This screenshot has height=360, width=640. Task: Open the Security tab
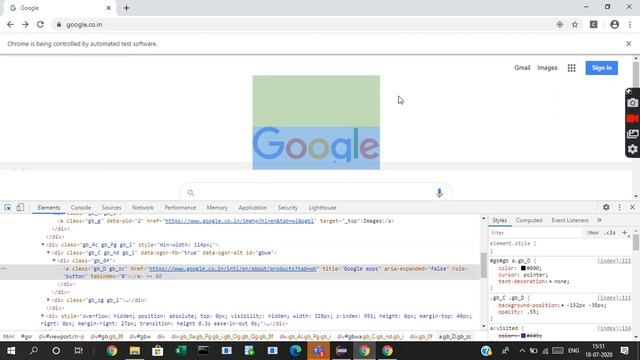click(287, 207)
